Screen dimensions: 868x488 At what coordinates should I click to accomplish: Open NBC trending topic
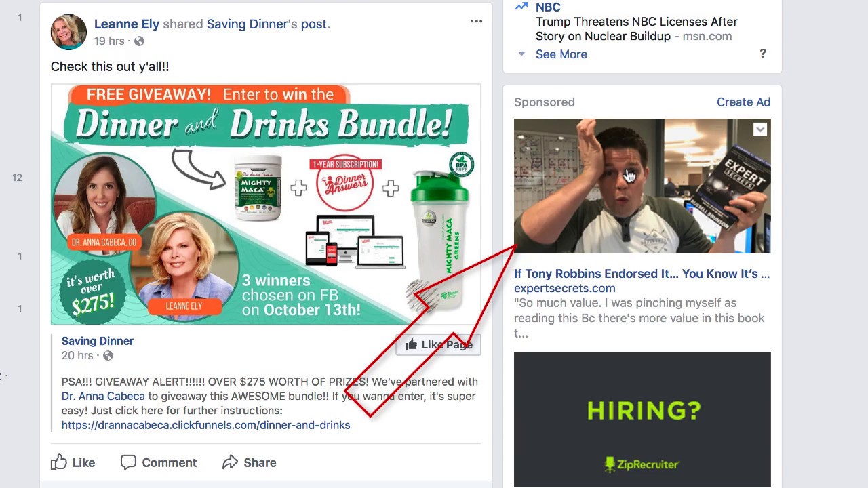[x=548, y=7]
